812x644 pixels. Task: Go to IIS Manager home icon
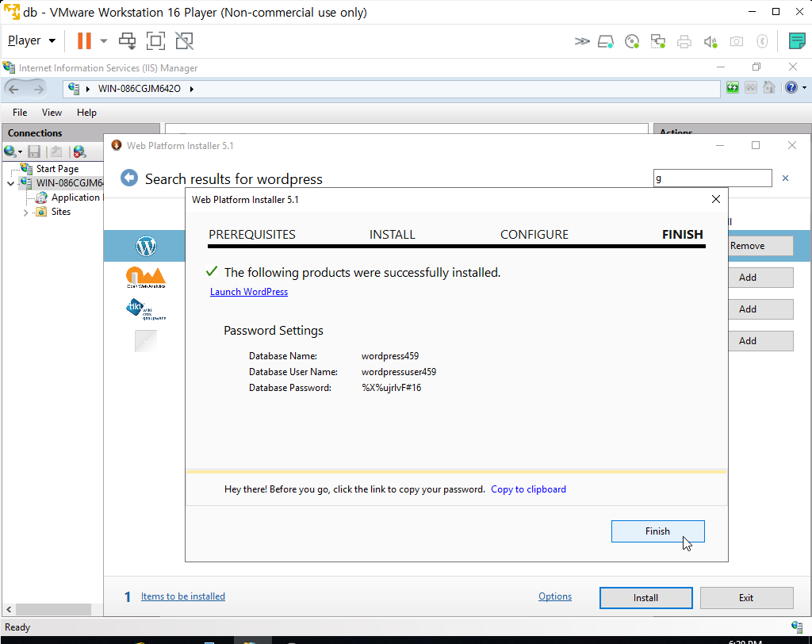[x=769, y=87]
